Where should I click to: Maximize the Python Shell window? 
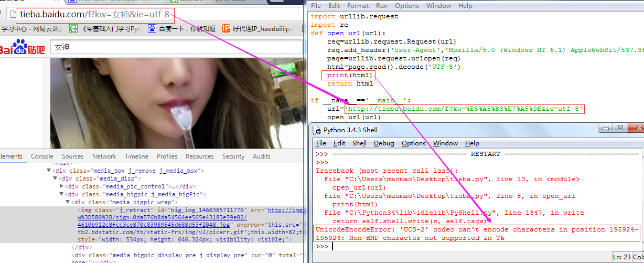tap(620, 128)
